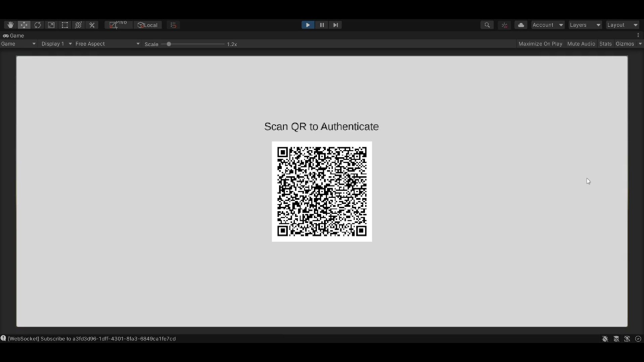Click the QR code image
Screen dimensions: 644x362
(x=322, y=191)
